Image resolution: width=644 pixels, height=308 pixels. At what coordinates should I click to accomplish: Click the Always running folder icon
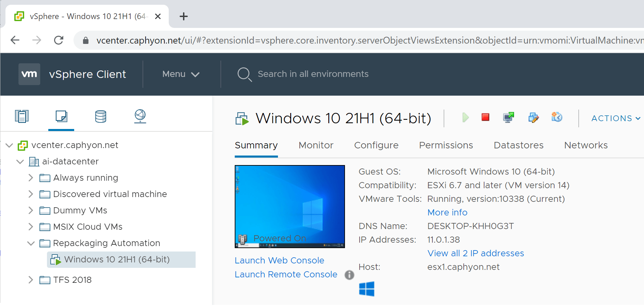tap(45, 178)
